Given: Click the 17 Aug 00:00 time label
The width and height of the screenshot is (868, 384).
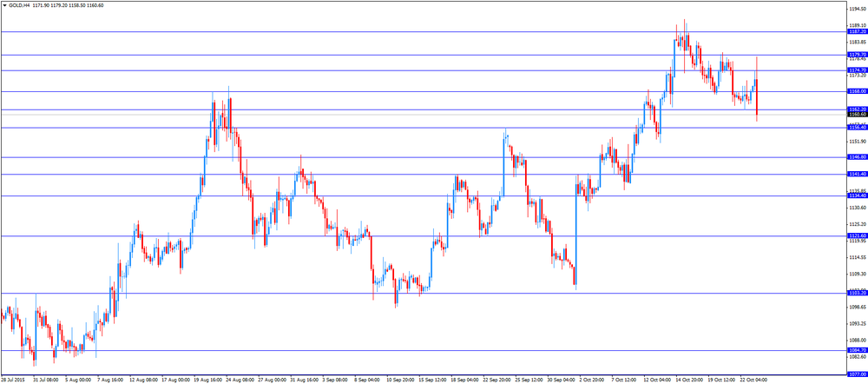Looking at the screenshot, I should coord(175,381).
